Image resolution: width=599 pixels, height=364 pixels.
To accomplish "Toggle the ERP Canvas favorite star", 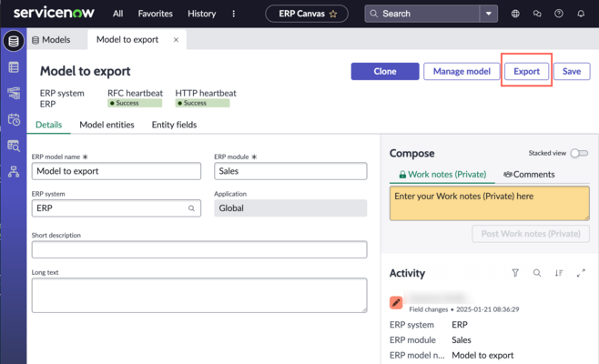I will click(x=333, y=15).
